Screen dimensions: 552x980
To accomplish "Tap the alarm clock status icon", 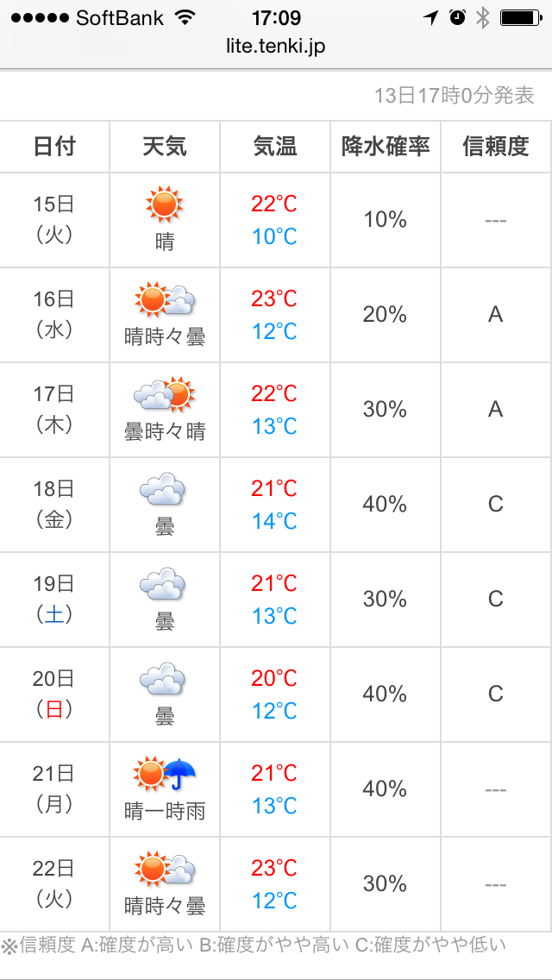I will (x=458, y=17).
